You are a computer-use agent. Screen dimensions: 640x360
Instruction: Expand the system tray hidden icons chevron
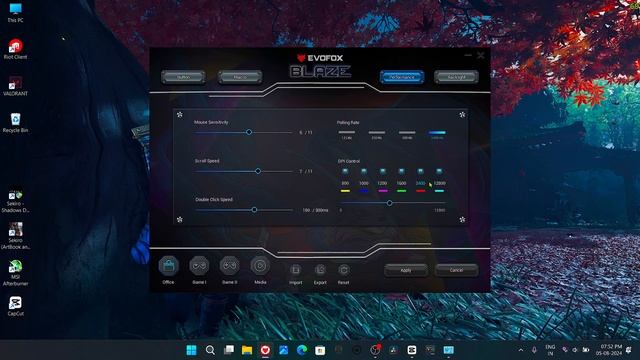(x=521, y=350)
